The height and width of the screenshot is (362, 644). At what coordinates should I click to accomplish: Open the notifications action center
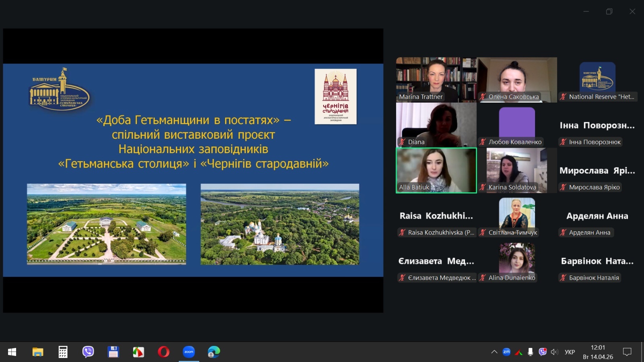pos(627,352)
